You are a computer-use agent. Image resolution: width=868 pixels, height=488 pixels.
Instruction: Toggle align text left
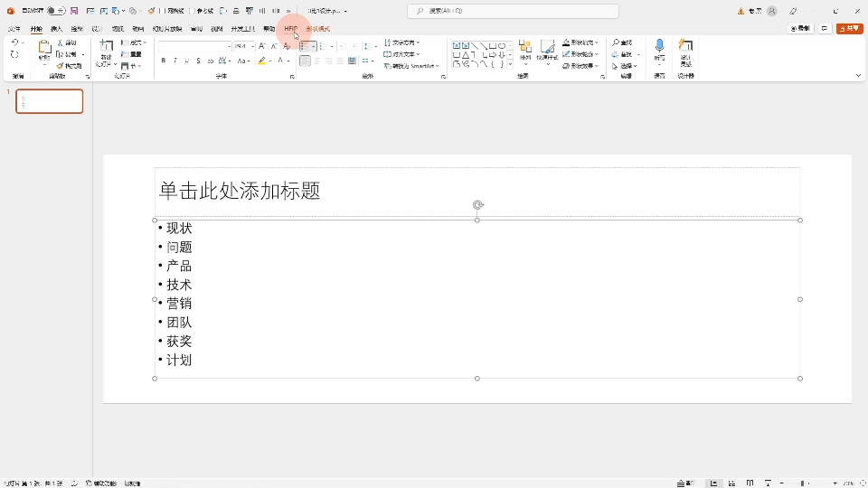[x=305, y=61]
